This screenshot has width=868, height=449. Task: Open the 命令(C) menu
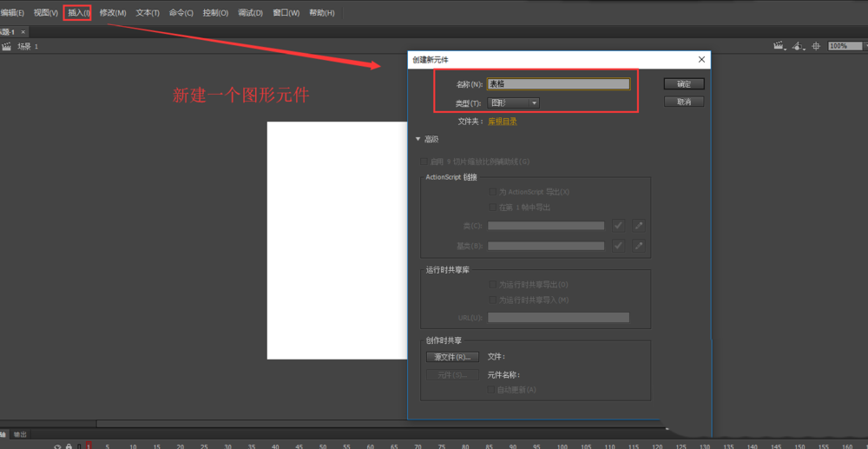click(181, 13)
